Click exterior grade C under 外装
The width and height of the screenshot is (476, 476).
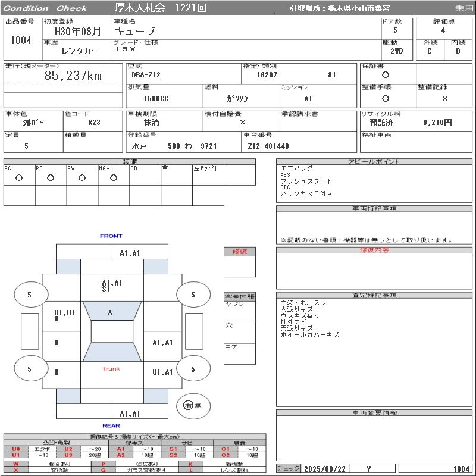(429, 51)
